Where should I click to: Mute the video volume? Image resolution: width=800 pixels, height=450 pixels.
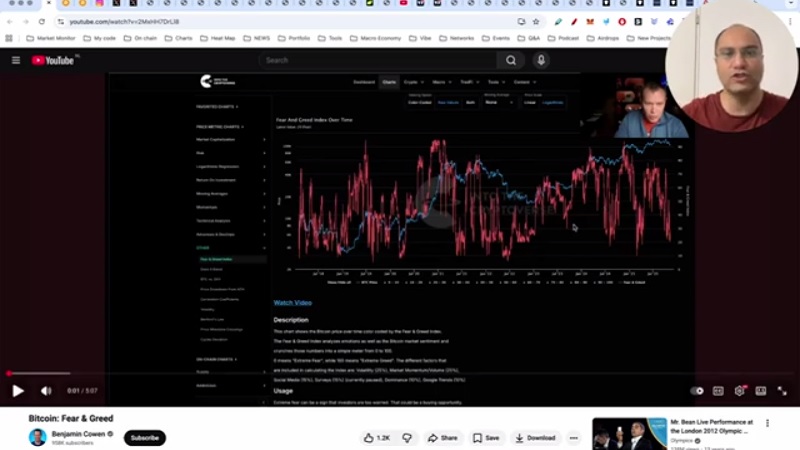pos(46,391)
